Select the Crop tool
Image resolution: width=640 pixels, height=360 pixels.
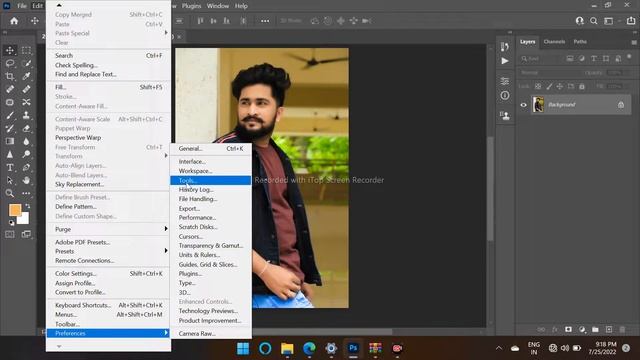coord(10,76)
